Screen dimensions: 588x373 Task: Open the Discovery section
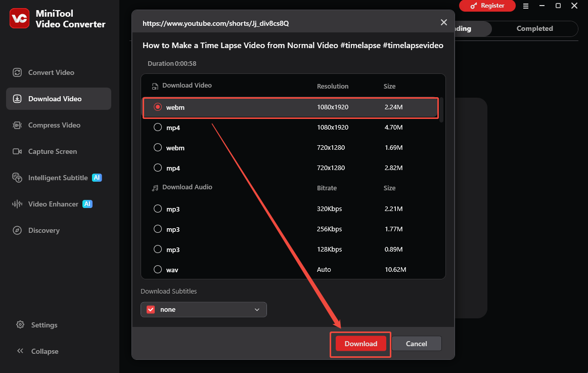click(44, 230)
